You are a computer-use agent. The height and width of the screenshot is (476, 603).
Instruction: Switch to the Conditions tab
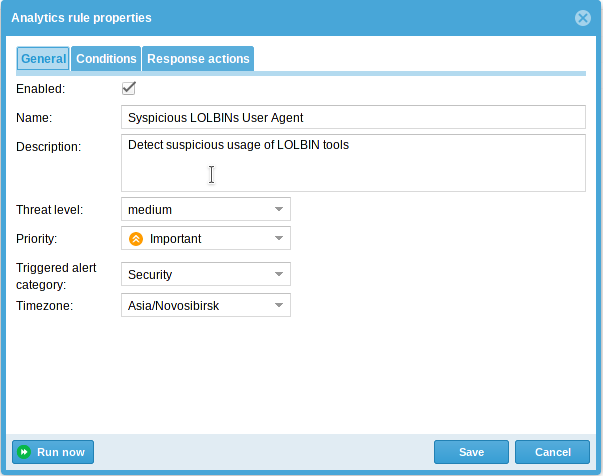click(106, 58)
